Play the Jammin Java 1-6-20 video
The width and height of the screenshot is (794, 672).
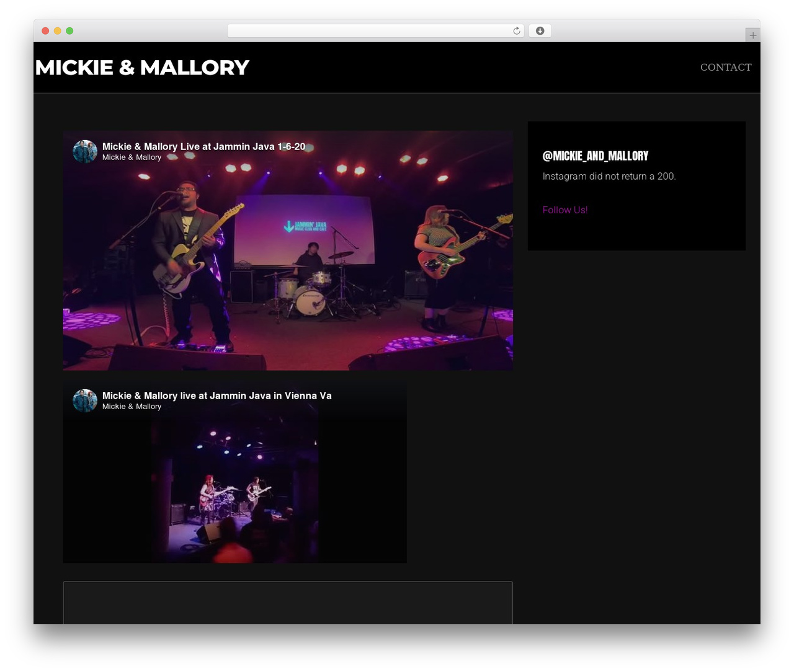[288, 250]
